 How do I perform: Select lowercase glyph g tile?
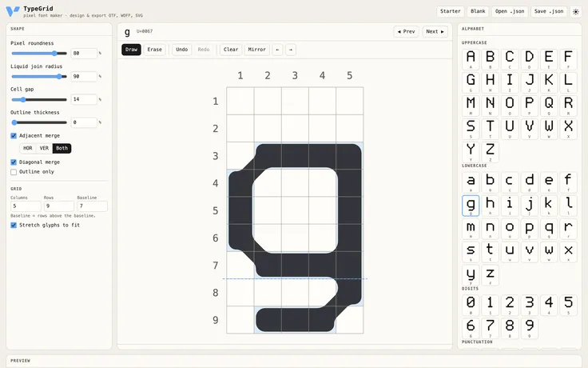471,206
